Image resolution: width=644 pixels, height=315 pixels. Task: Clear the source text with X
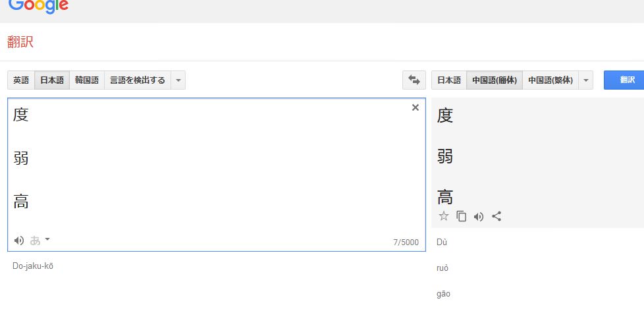(x=415, y=107)
